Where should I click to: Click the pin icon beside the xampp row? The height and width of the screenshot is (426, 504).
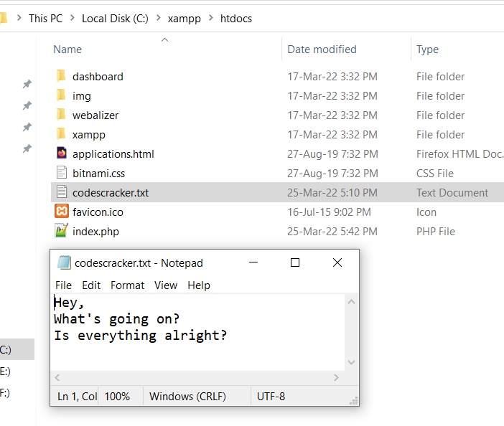coord(27,148)
